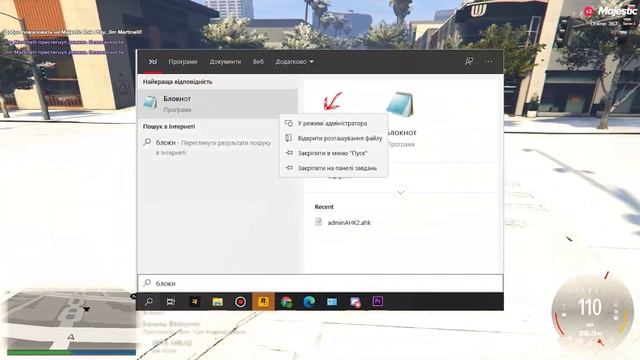The width and height of the screenshot is (640, 360).
Task: Open Task View on the taskbar
Action: pyautogui.click(x=171, y=302)
